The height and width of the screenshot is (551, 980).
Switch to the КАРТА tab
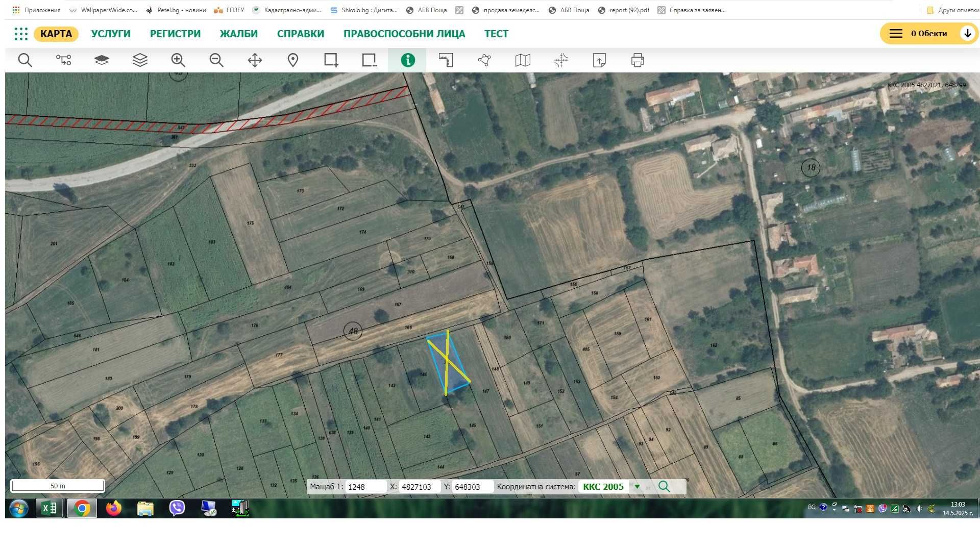[56, 34]
